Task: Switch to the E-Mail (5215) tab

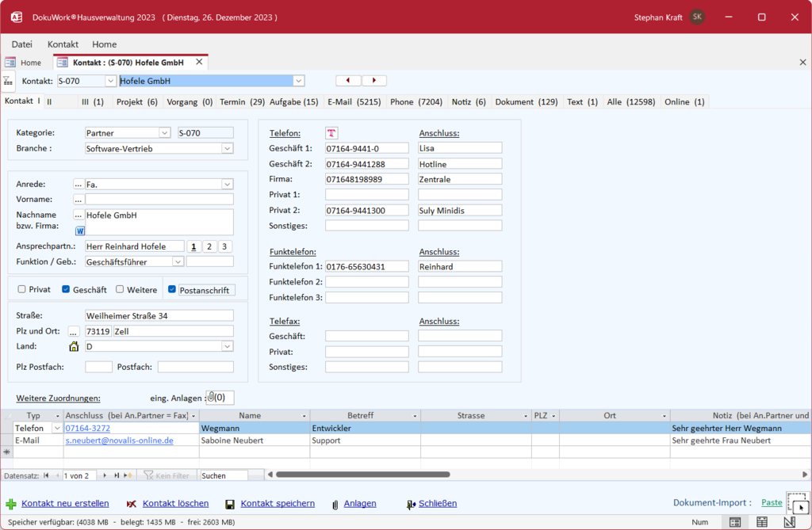Action: click(x=354, y=101)
